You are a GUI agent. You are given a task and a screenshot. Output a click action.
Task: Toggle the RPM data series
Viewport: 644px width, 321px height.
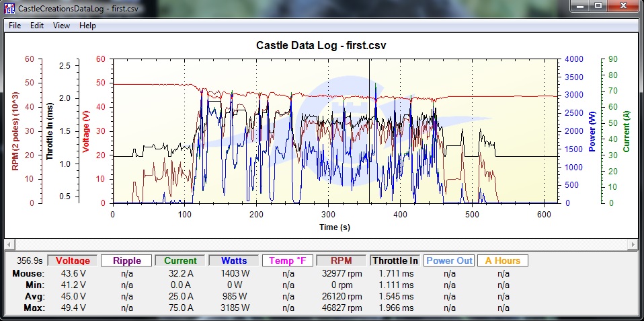[x=343, y=260]
